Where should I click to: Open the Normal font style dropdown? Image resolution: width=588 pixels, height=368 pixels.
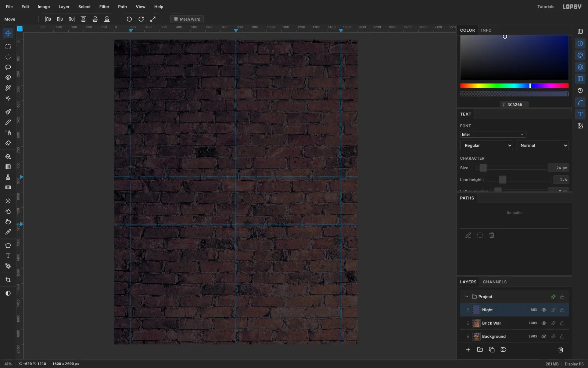542,145
